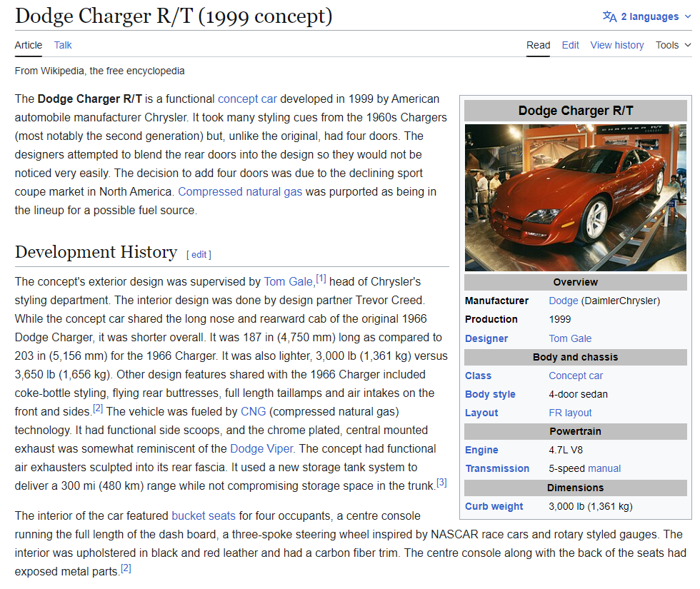Follow the Compressed natural gas link
The image size is (700, 589).
tap(240, 191)
